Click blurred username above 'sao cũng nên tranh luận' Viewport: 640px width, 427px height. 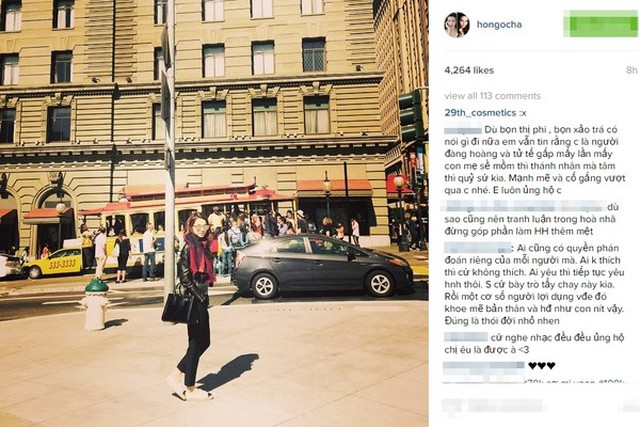pyautogui.click(x=524, y=205)
